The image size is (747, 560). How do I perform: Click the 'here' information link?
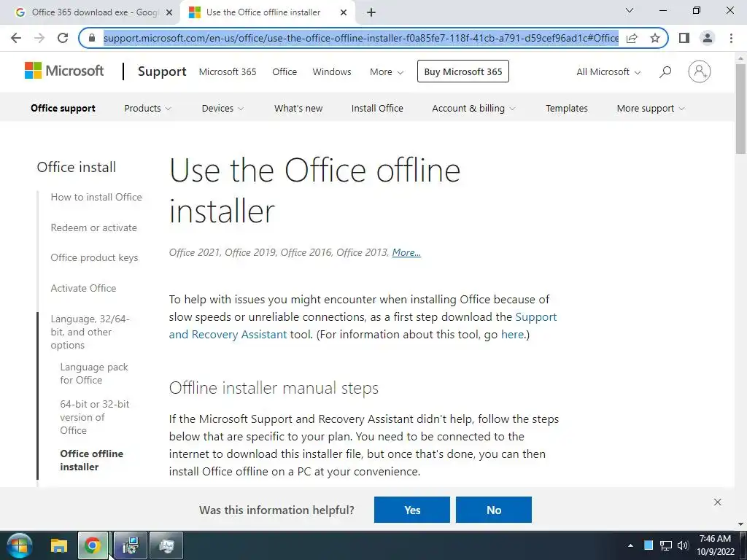click(x=512, y=334)
